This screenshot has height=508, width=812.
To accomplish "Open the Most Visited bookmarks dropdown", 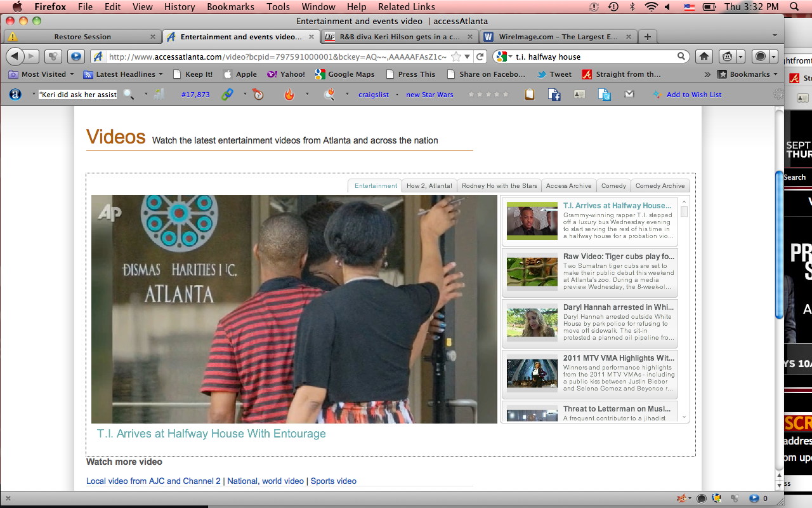I will 42,74.
